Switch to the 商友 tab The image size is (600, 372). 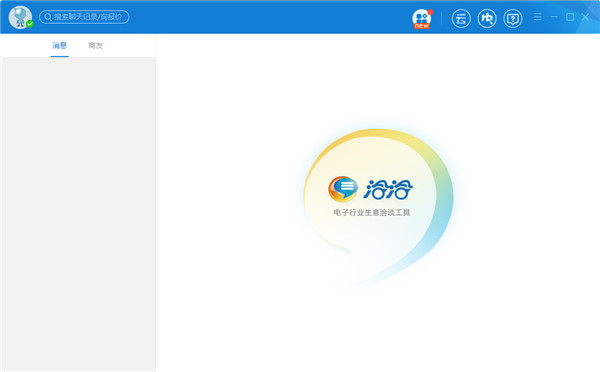(96, 46)
